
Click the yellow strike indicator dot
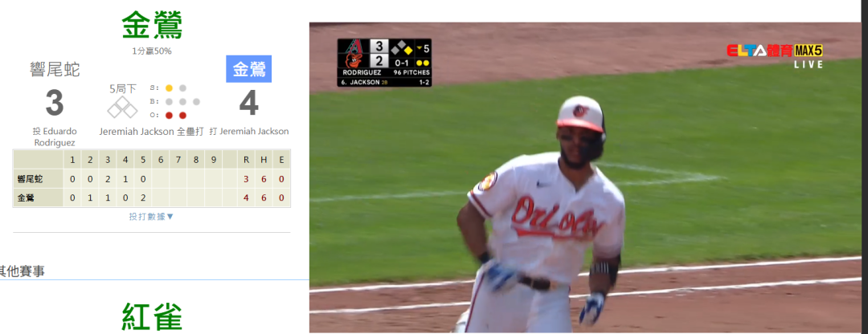click(x=170, y=88)
